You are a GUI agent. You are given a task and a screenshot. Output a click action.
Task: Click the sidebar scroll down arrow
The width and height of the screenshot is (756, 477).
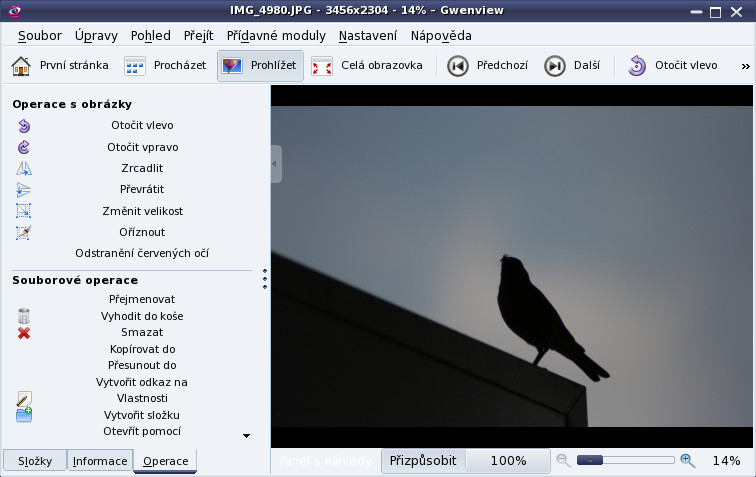pos(246,436)
